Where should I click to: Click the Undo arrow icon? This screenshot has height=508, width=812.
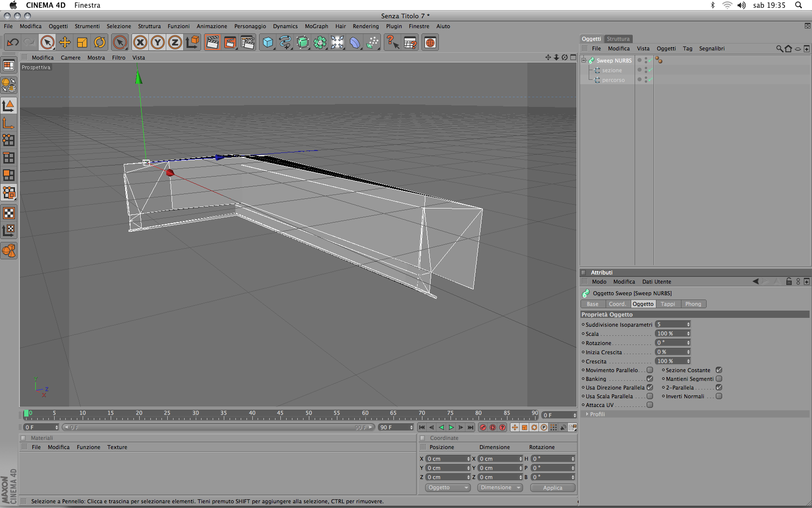coord(13,43)
